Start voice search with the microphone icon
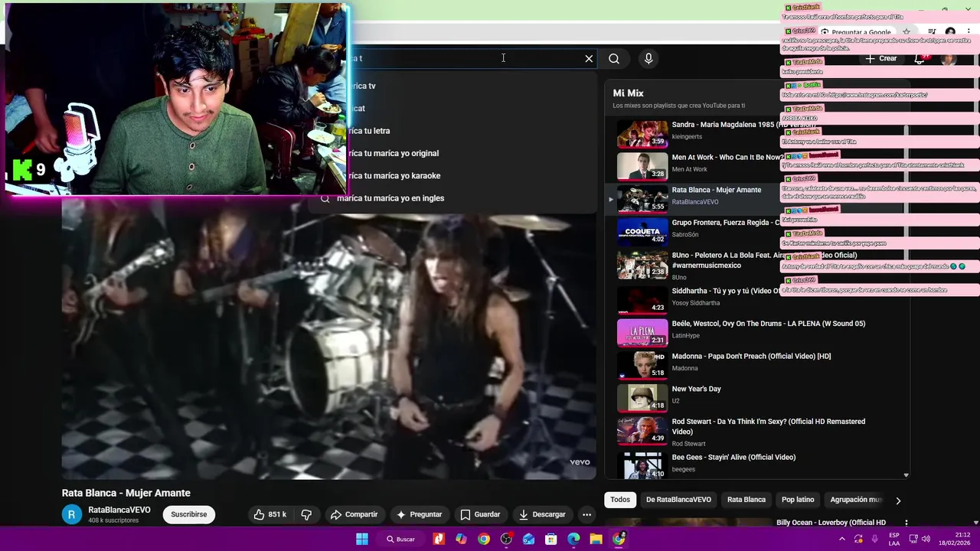This screenshot has height=551, width=980. pyautogui.click(x=648, y=58)
